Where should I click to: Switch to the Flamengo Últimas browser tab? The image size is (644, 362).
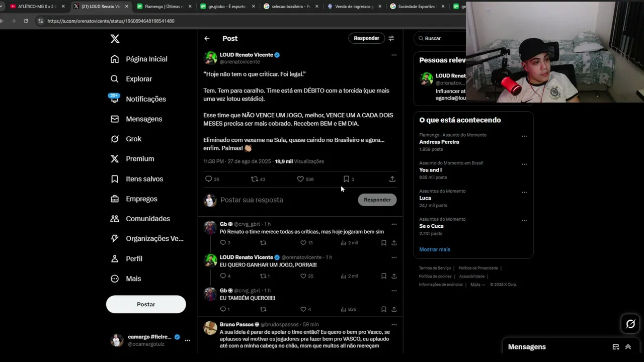(x=164, y=7)
